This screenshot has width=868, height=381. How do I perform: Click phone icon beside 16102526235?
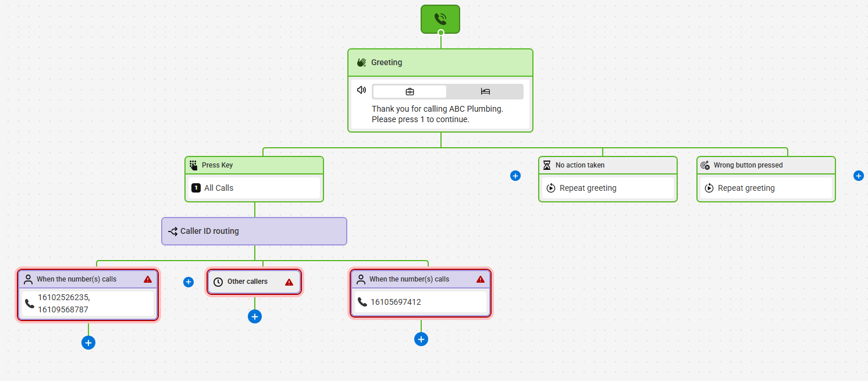coord(30,304)
